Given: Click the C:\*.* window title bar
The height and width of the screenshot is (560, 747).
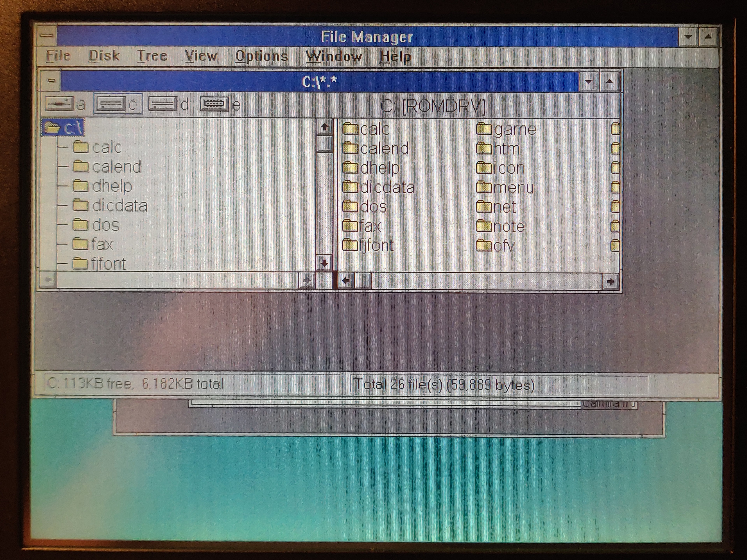Looking at the screenshot, I should (x=320, y=82).
